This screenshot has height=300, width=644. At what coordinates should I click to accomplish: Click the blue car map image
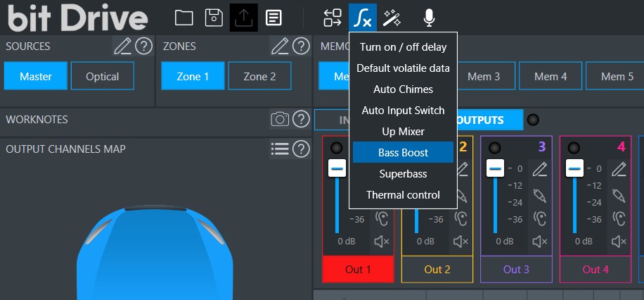point(155,252)
